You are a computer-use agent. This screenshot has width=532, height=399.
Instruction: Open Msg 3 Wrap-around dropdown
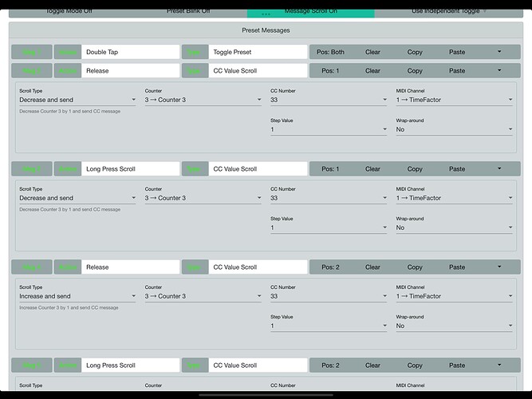tap(454, 227)
